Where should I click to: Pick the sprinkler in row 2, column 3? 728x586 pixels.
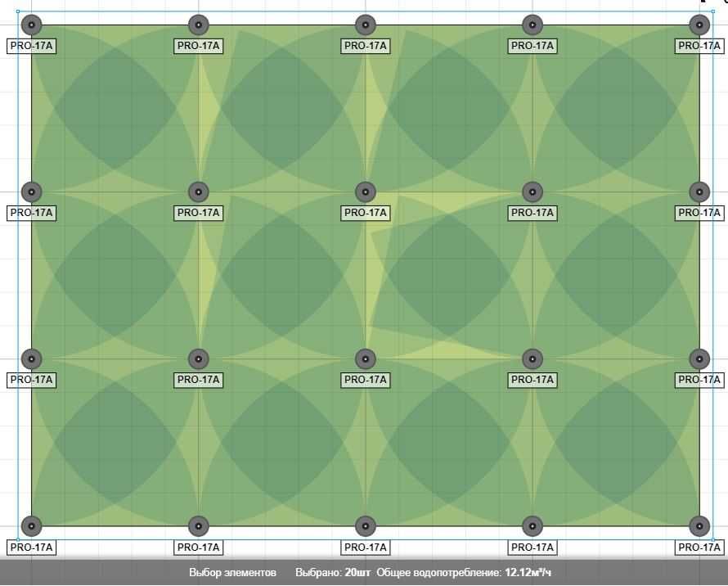366,192
